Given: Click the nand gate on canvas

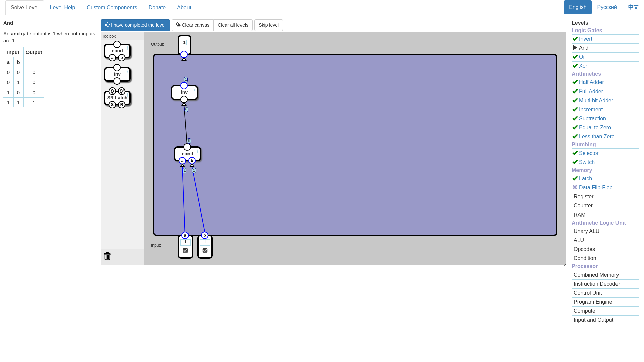Looking at the screenshot, I should point(187,154).
